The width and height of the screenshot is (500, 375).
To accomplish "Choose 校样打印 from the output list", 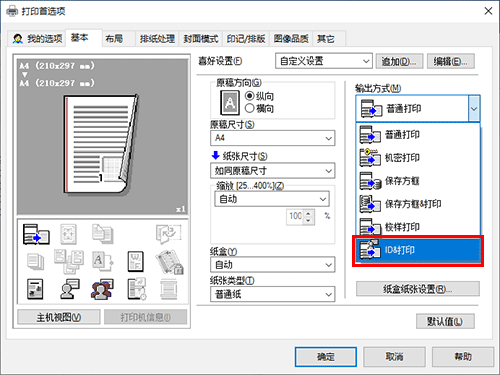I will tap(418, 227).
